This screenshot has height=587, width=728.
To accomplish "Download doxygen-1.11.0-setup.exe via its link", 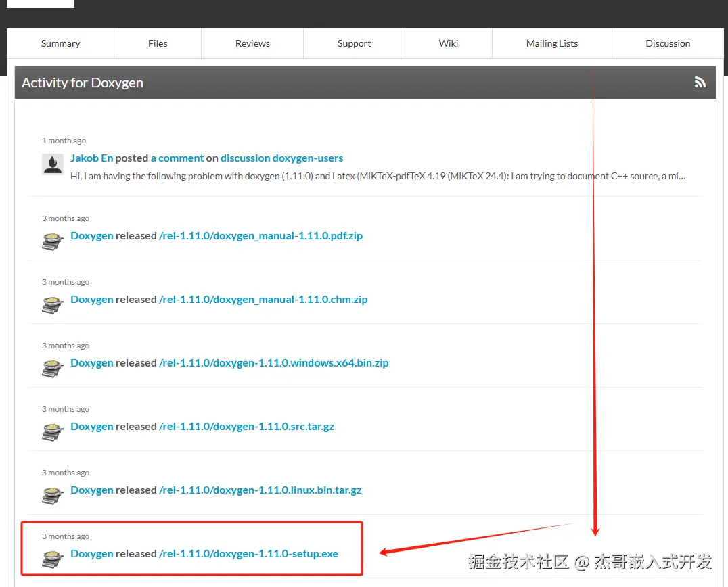I will [248, 554].
